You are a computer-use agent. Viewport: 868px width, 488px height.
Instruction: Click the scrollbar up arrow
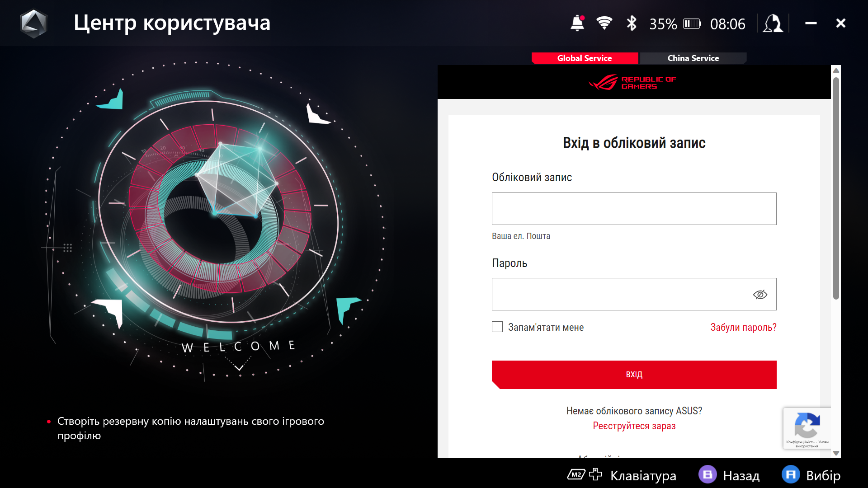[x=836, y=70]
